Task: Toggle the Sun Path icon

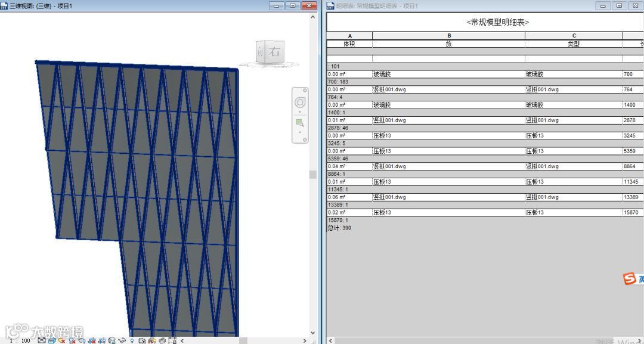Action: click(61, 340)
